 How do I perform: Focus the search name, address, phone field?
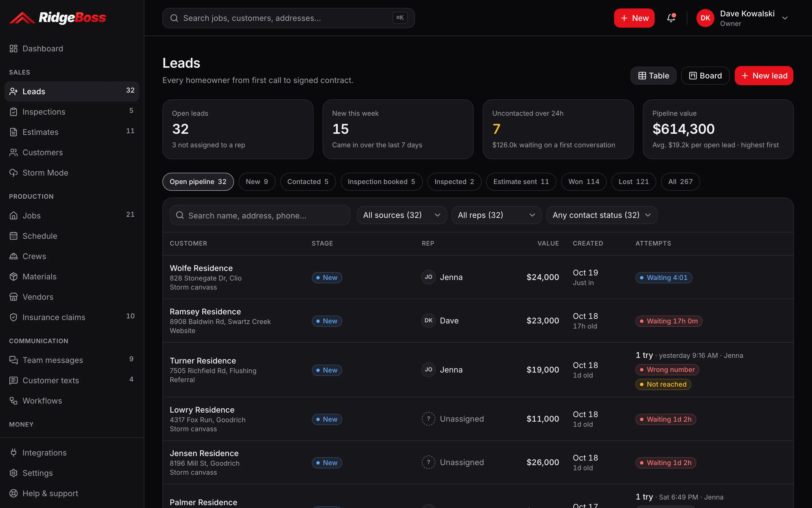[x=260, y=215]
